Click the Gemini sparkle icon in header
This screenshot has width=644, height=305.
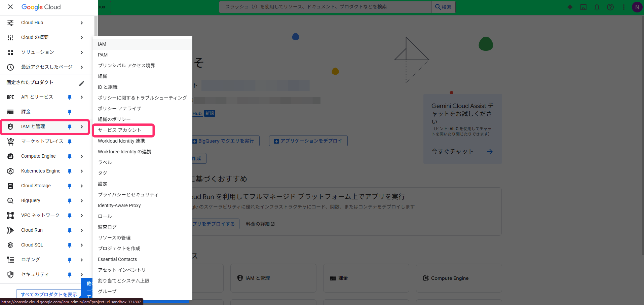click(570, 7)
